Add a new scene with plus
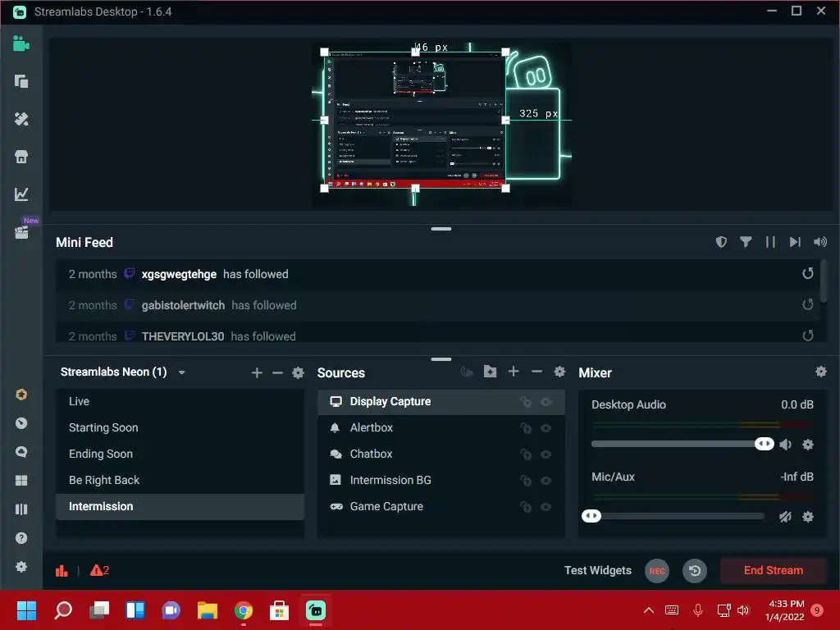This screenshot has width=840, height=630. click(257, 373)
